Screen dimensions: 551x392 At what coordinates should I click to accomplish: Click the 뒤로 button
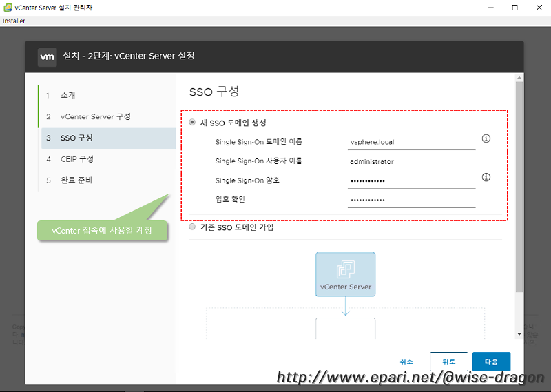pyautogui.click(x=449, y=362)
